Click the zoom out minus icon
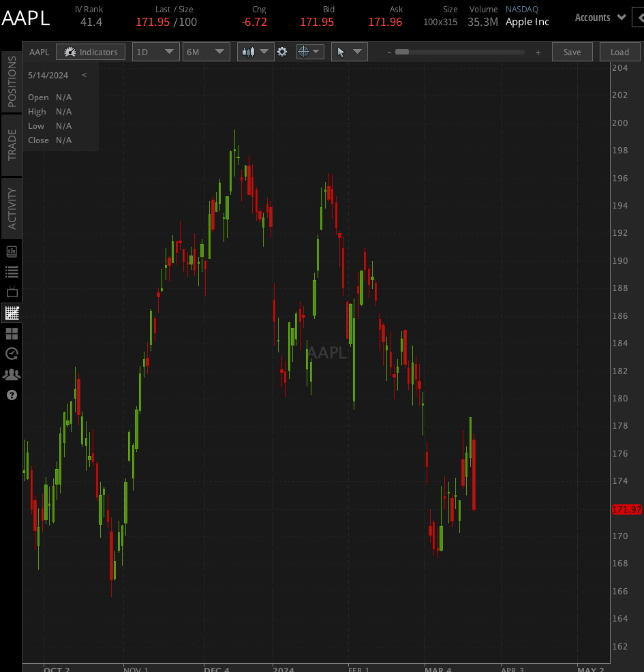The width and height of the screenshot is (644, 672). 389,52
